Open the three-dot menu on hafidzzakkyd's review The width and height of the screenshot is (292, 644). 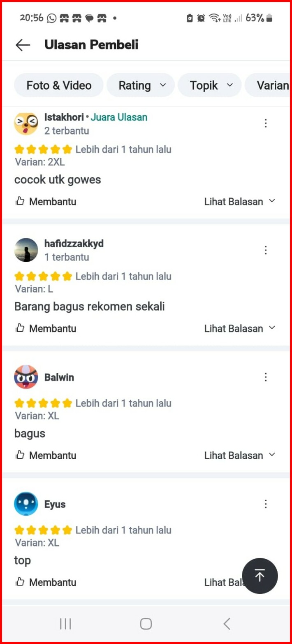tap(266, 250)
